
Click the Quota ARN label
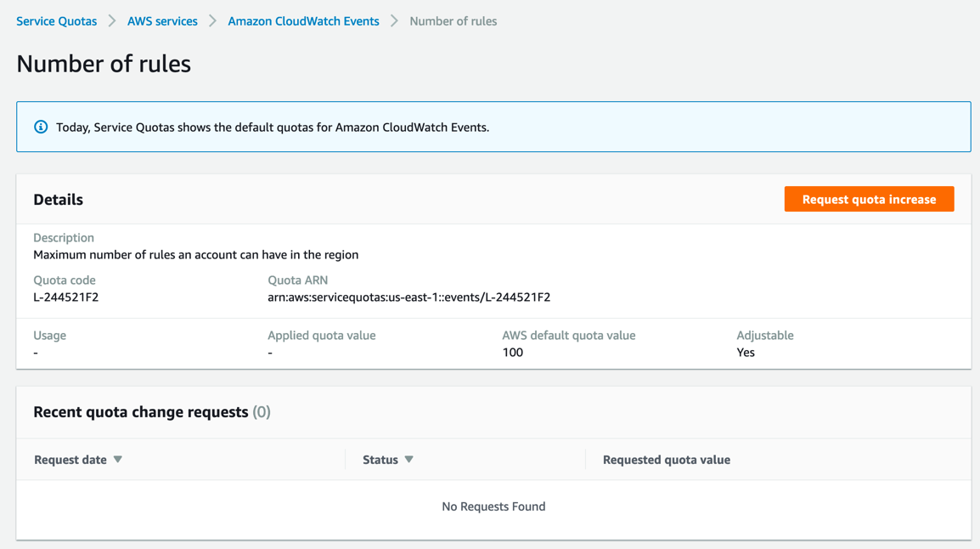tap(297, 280)
